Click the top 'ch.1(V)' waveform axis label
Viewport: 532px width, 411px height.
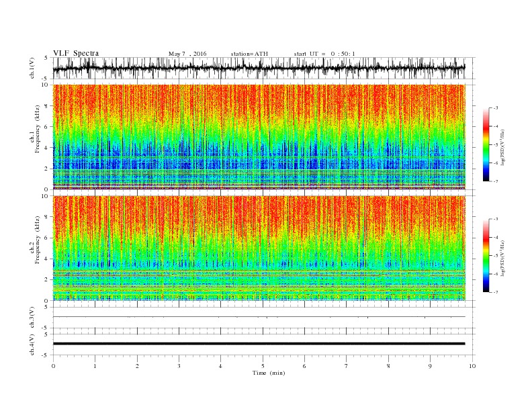click(x=32, y=68)
